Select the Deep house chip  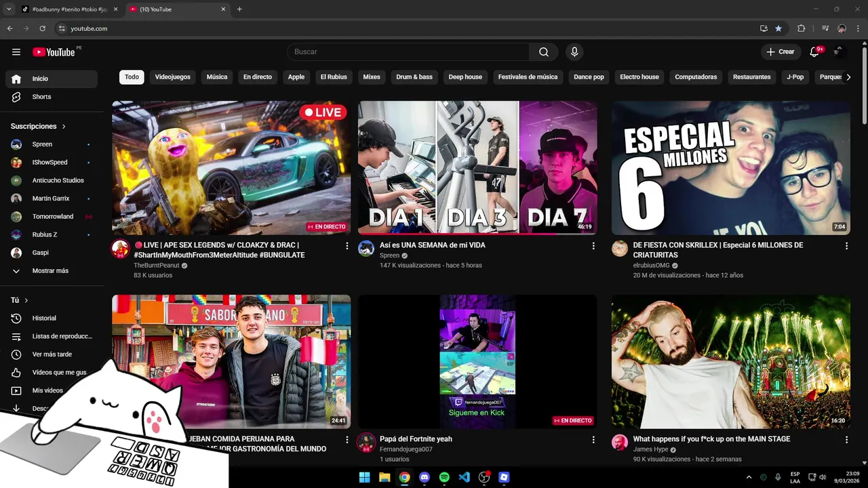[465, 77]
